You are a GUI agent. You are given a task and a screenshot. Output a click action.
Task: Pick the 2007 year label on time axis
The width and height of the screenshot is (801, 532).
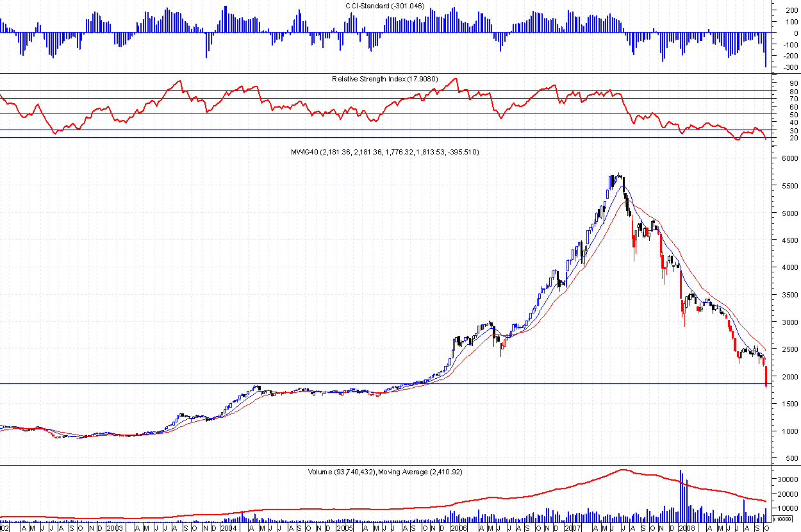pyautogui.click(x=572, y=528)
